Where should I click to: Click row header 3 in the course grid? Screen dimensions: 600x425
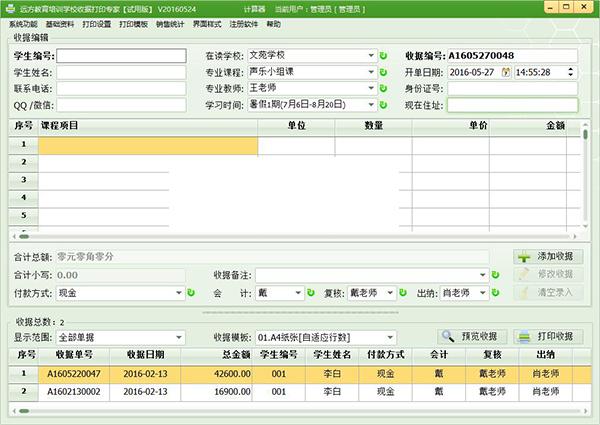[x=23, y=180]
